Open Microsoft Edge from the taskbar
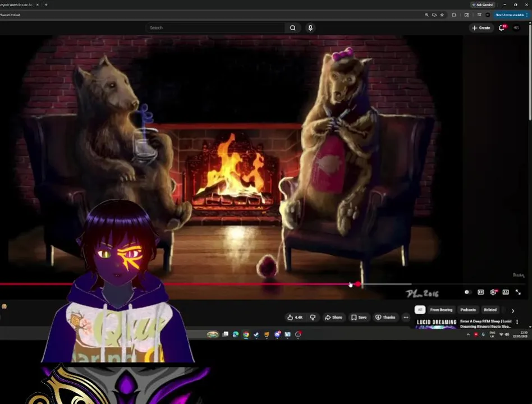532x404 pixels. [236, 334]
